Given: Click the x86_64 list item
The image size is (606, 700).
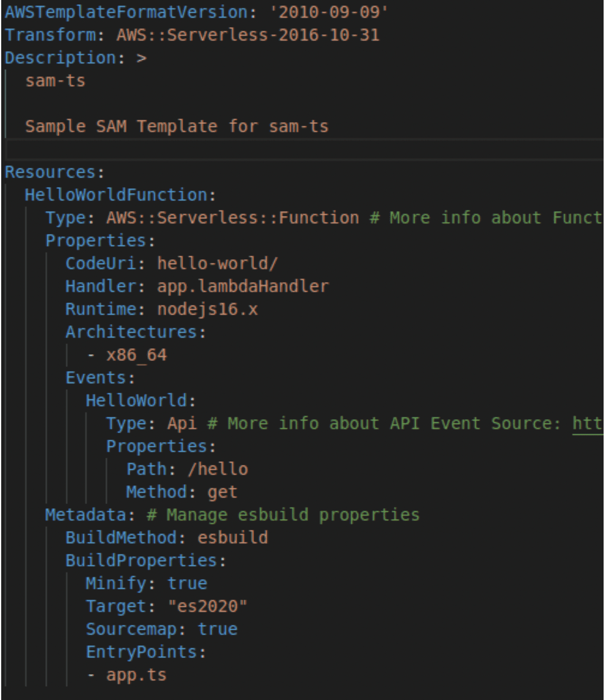Looking at the screenshot, I should click(x=136, y=355).
